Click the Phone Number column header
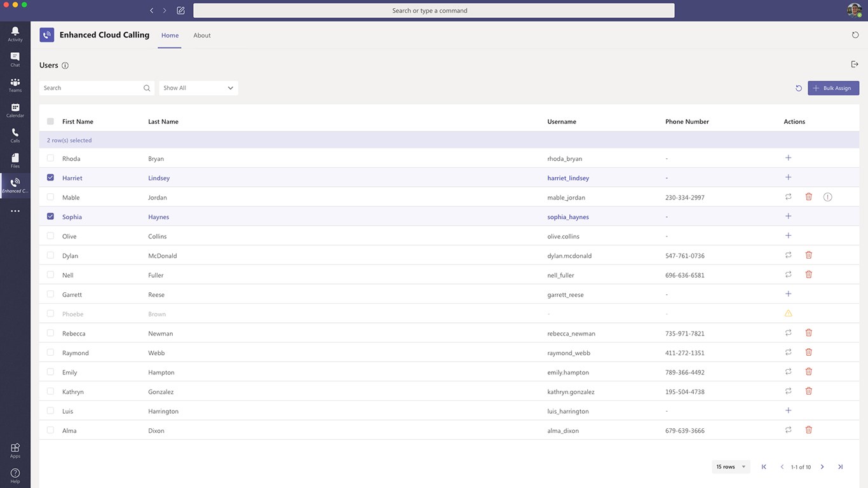 (x=687, y=121)
